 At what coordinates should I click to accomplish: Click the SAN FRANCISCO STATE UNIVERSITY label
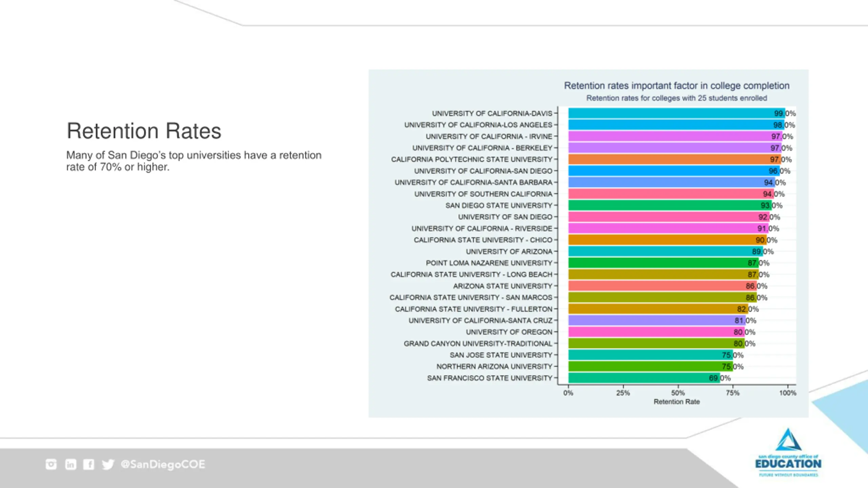pyautogui.click(x=490, y=378)
